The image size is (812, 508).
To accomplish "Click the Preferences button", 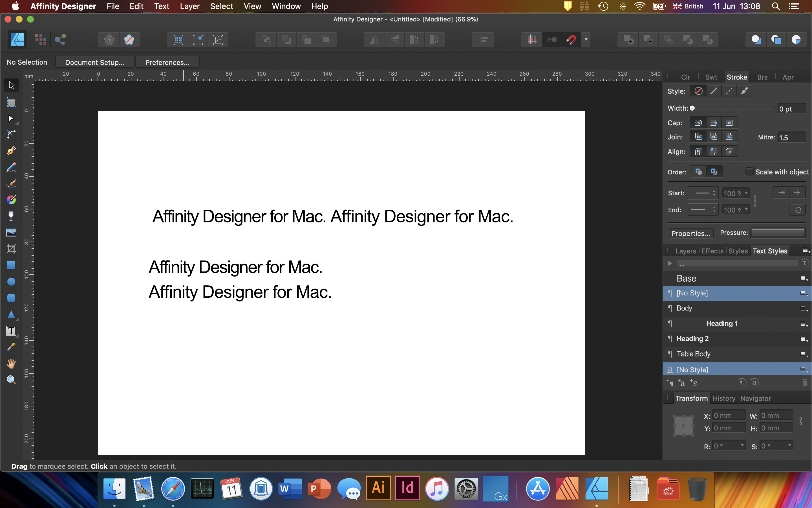I will coord(167,62).
